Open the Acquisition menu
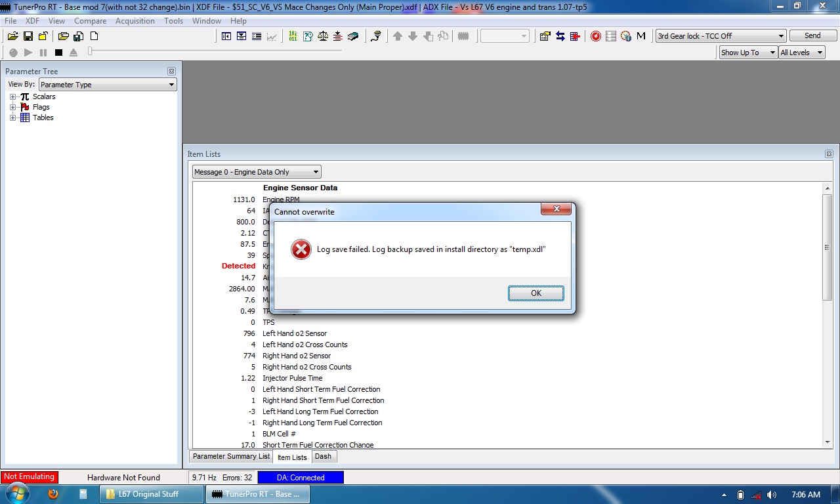Viewport: 840px width, 504px height. point(135,21)
